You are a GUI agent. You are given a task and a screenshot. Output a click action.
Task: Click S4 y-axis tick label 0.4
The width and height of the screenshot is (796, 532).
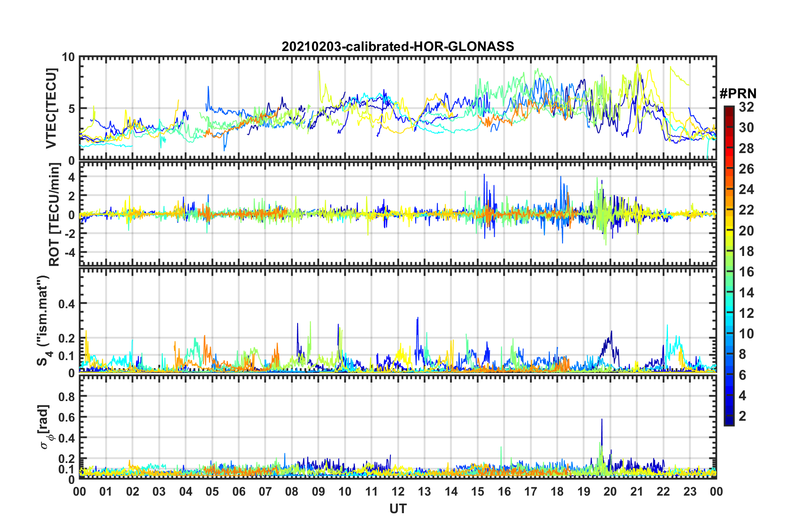(67, 304)
